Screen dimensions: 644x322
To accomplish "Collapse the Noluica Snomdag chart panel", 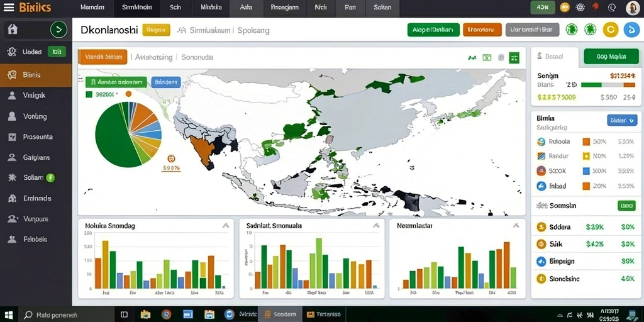I will coord(225,226).
